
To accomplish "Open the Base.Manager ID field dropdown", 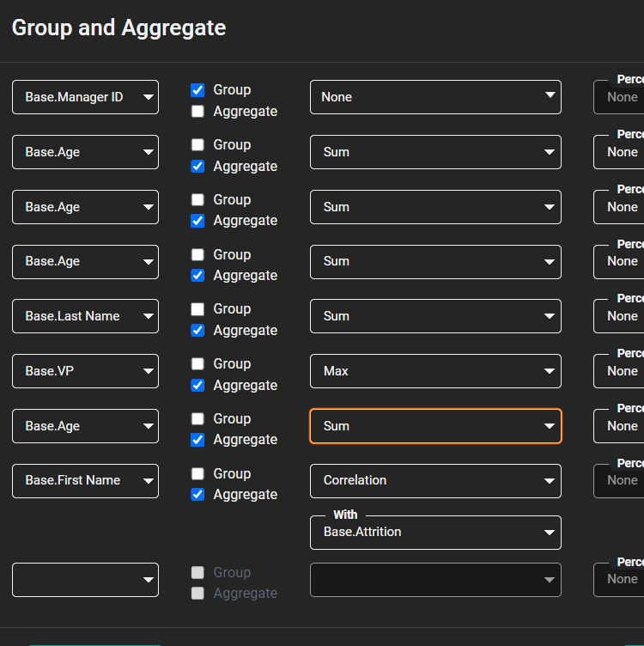I will 85,97.
